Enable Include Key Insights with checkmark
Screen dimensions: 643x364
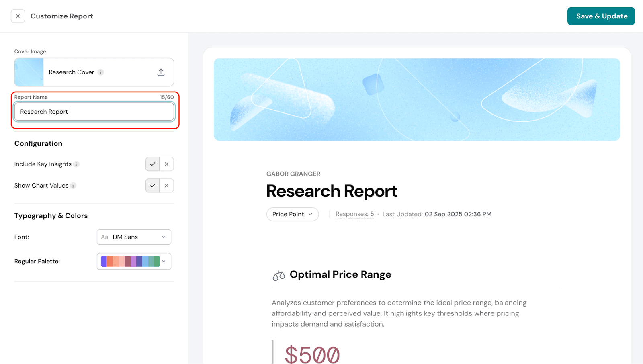click(152, 164)
